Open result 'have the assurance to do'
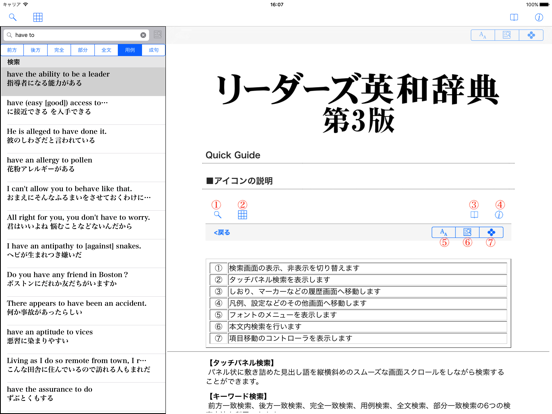Image resolution: width=552 pixels, height=414 pixels. tap(83, 397)
